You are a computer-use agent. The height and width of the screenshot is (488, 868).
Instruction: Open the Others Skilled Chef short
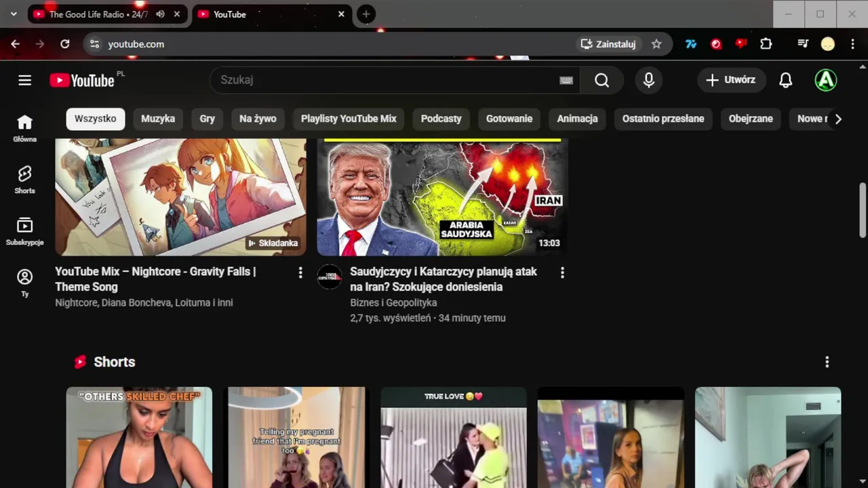pyautogui.click(x=139, y=437)
